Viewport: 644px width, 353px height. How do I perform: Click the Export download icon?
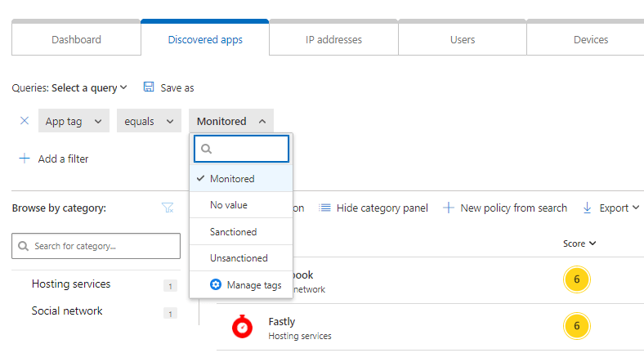point(587,208)
